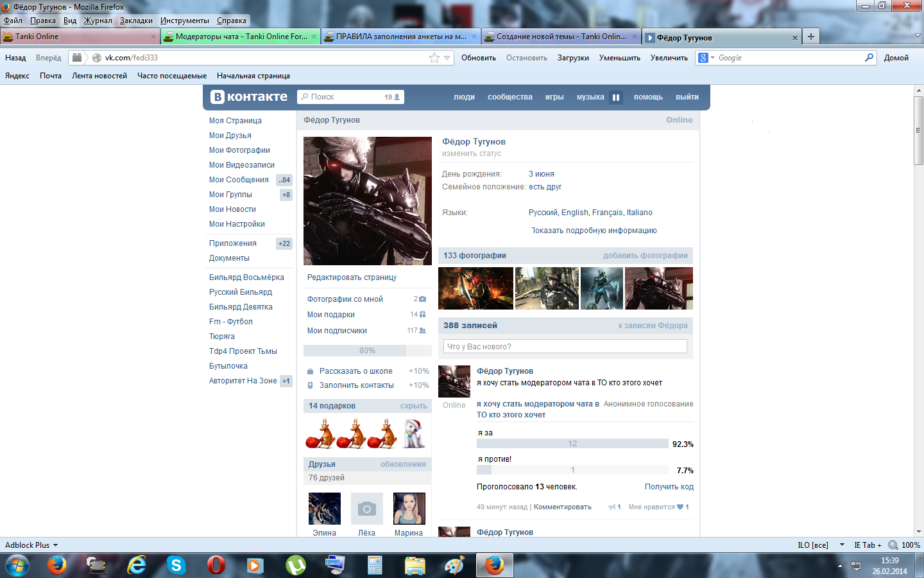Open the Журнал menu

(98, 21)
